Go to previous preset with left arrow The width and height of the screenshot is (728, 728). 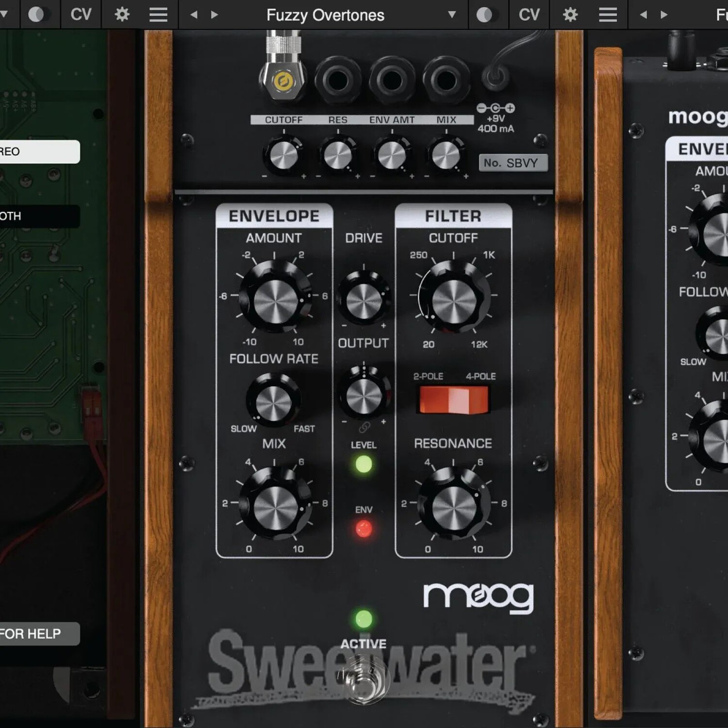tap(194, 15)
